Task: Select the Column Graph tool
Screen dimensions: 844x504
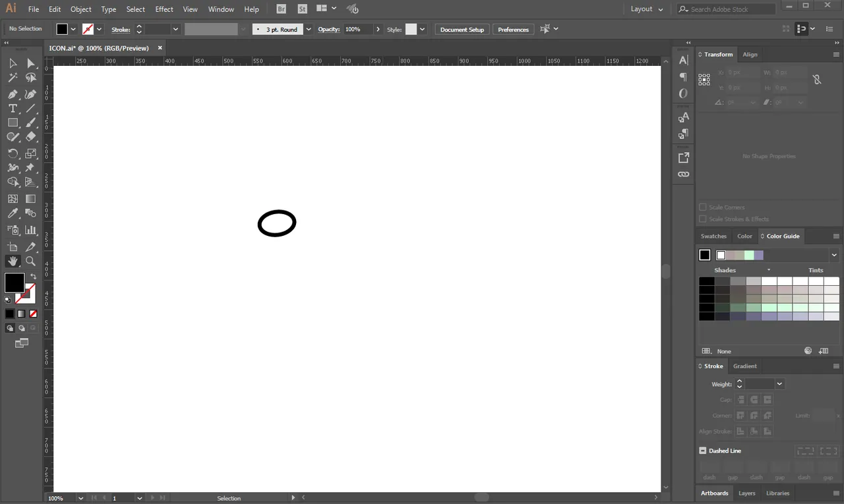Action: (x=30, y=230)
